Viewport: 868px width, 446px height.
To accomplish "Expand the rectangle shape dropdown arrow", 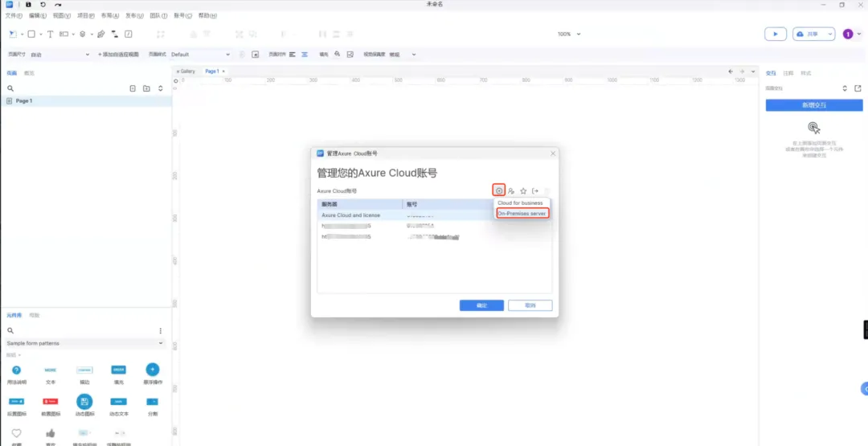I will (x=40, y=35).
